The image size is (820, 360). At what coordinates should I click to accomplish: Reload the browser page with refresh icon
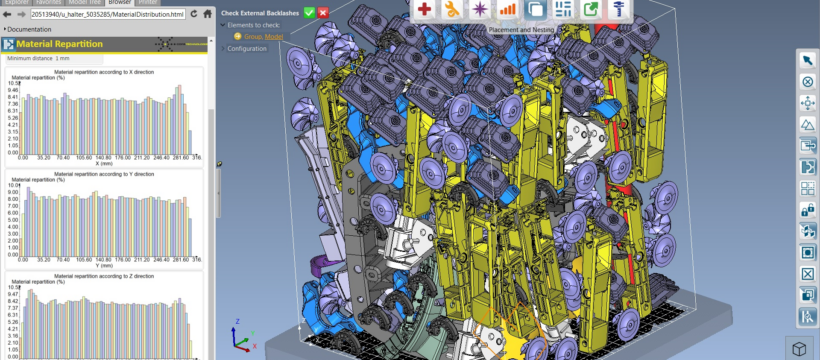click(194, 14)
